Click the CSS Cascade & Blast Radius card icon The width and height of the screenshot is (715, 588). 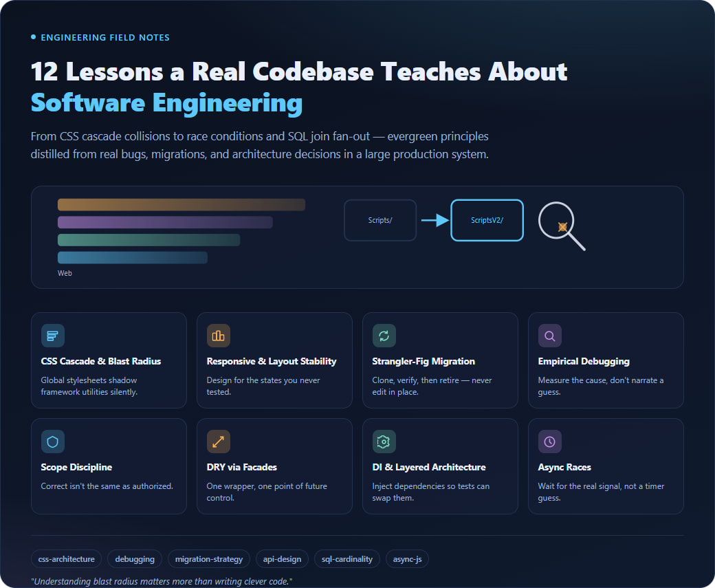52,336
